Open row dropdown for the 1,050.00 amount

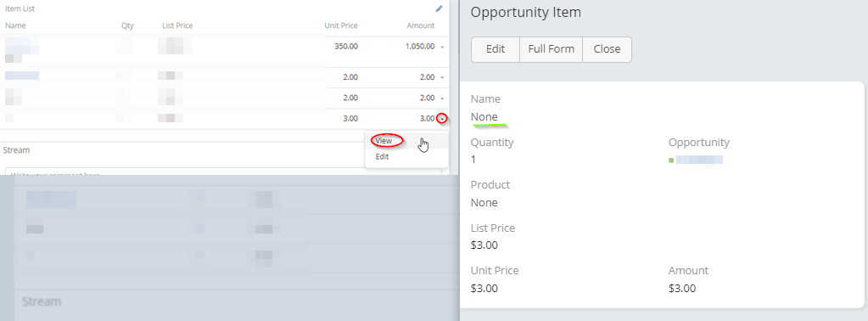coord(442,47)
